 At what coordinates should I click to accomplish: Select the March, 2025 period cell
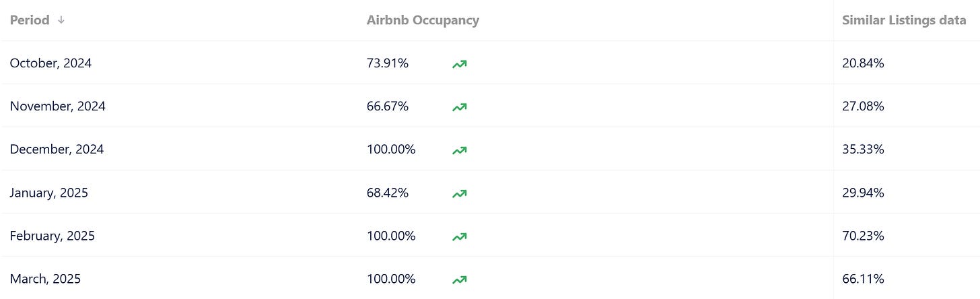tap(45, 279)
